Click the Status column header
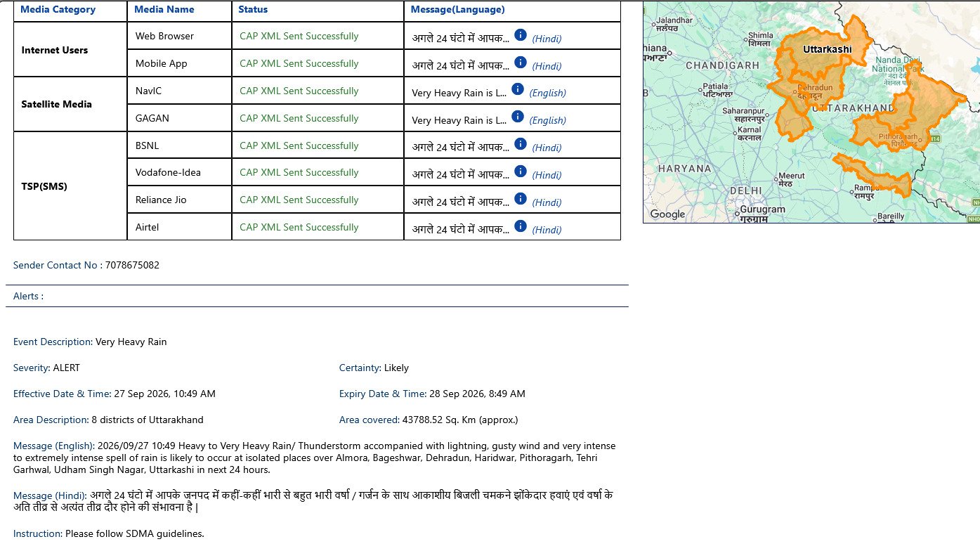This screenshot has height=551, width=980. click(x=253, y=10)
